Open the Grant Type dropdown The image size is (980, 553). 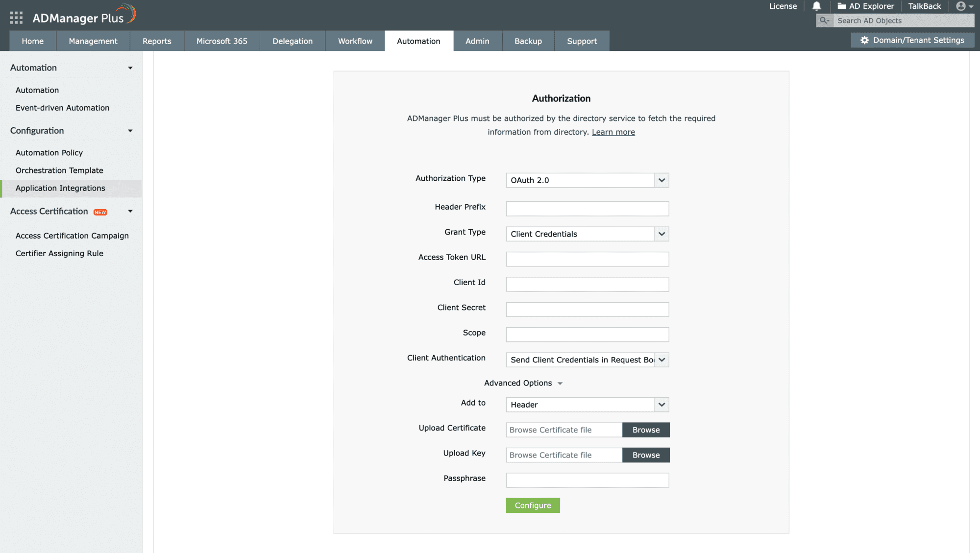[661, 234]
